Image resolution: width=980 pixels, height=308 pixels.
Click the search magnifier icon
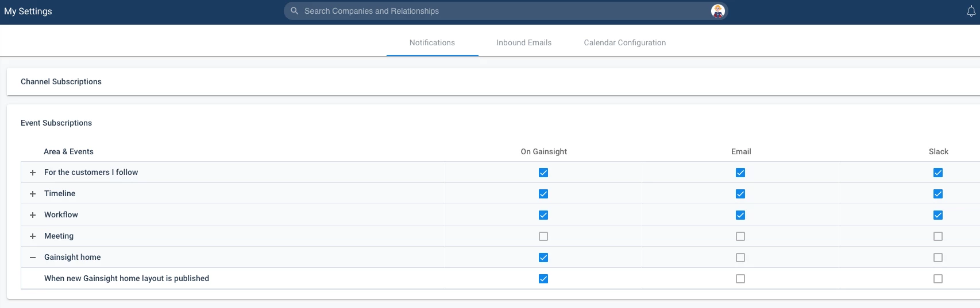tap(294, 11)
